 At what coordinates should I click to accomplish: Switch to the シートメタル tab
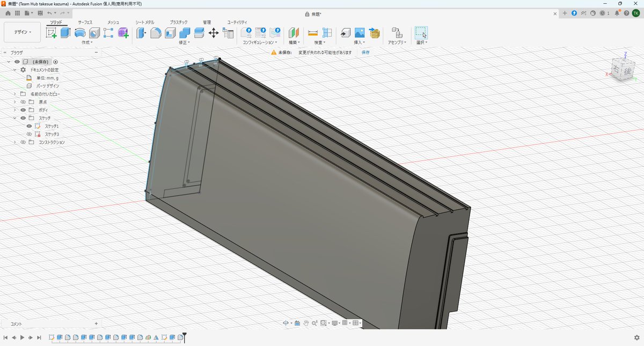pyautogui.click(x=145, y=22)
